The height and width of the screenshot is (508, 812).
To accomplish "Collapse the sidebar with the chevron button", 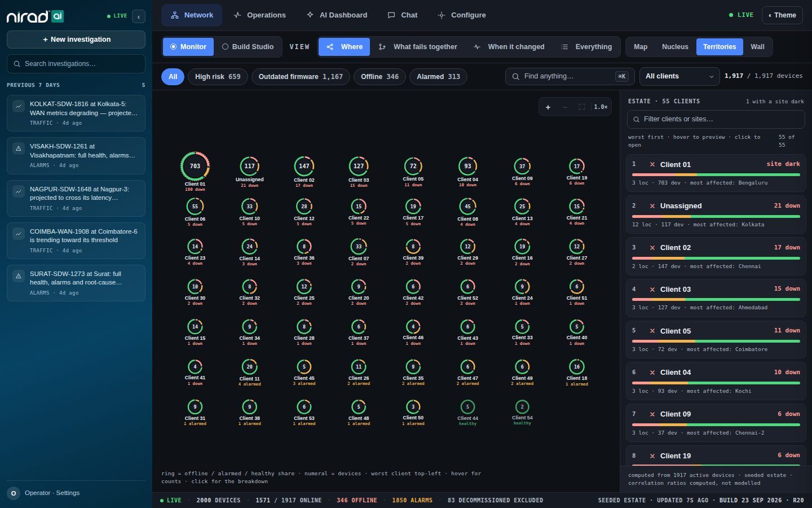I will tap(139, 16).
